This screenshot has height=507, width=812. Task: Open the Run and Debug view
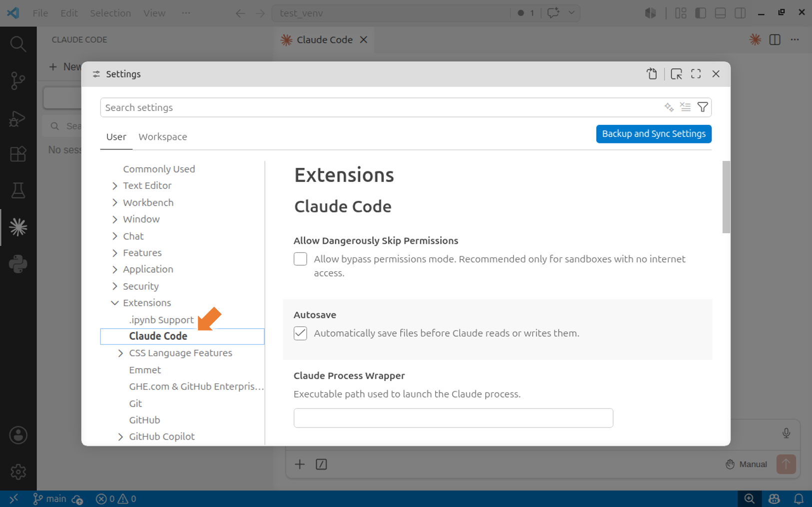point(18,118)
